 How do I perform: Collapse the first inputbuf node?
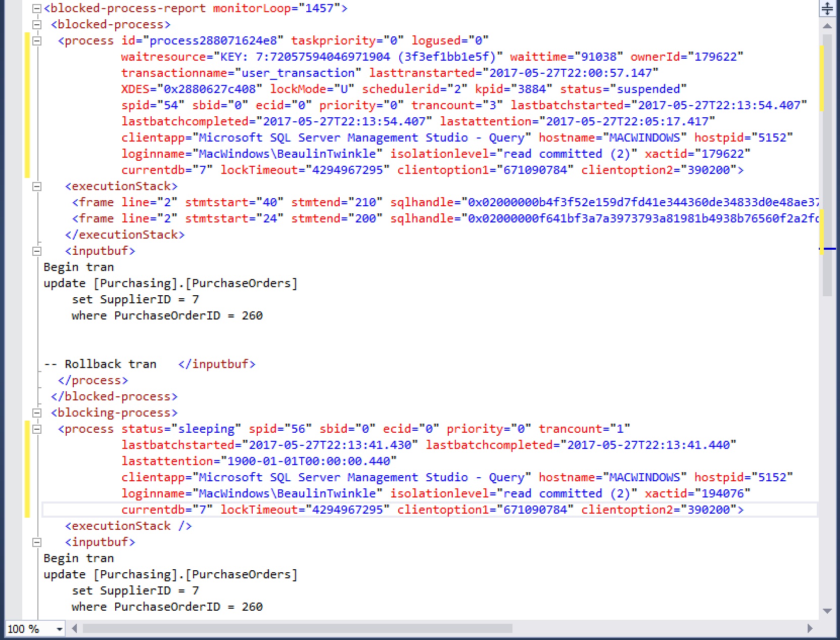(36, 251)
